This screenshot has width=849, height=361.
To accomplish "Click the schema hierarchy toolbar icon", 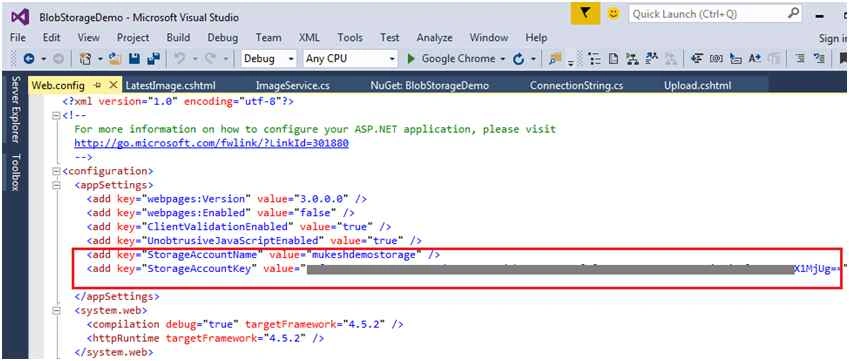I will [632, 58].
